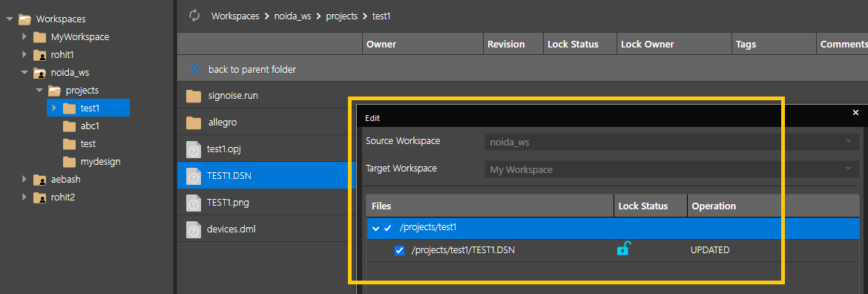Click the unlocked padlock icon for TEST1.DSN

[x=623, y=249]
